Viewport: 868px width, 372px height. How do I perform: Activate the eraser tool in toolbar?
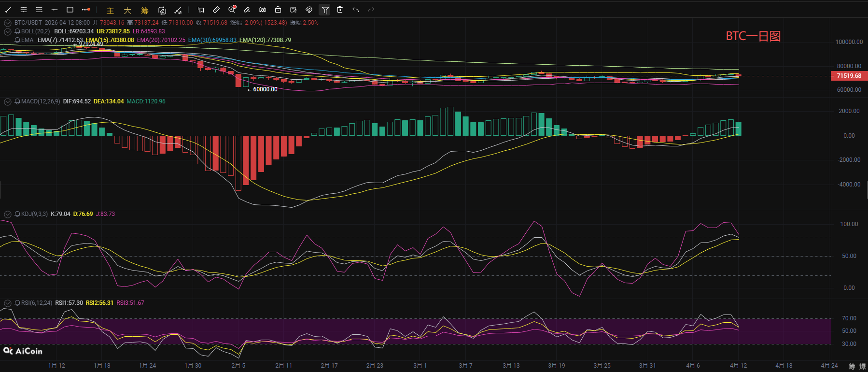247,10
